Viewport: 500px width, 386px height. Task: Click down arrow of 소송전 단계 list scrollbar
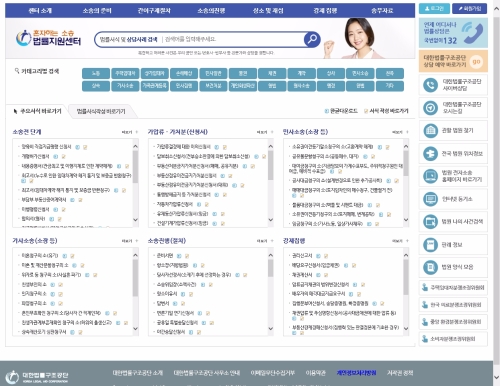(x=135, y=220)
